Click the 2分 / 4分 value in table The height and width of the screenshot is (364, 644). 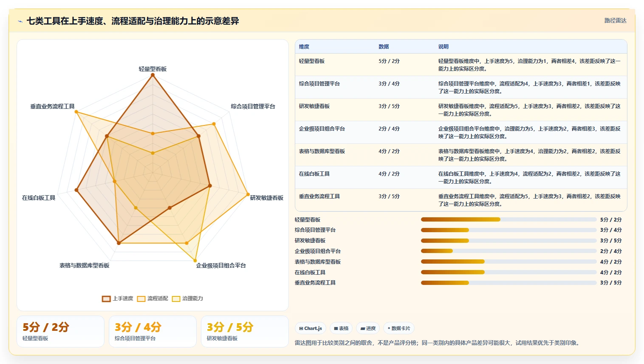[x=389, y=129]
